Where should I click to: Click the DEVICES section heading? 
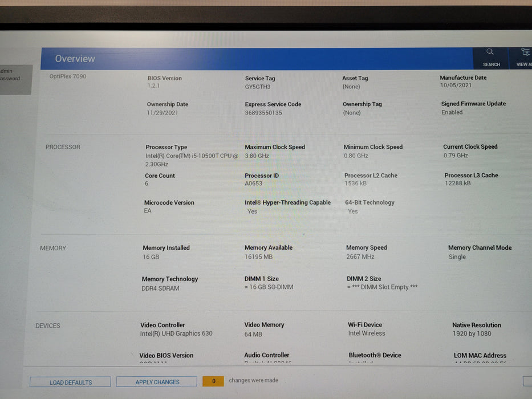click(x=48, y=325)
